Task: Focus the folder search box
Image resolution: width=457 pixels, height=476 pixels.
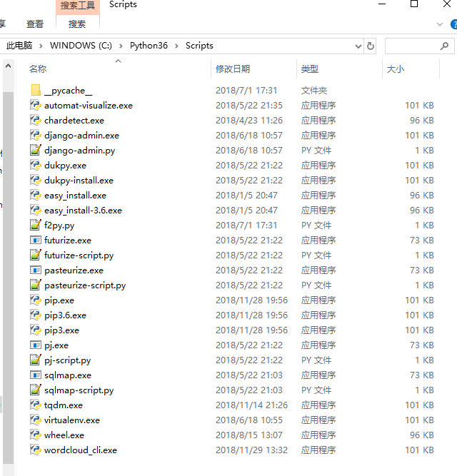Action: 420,46
